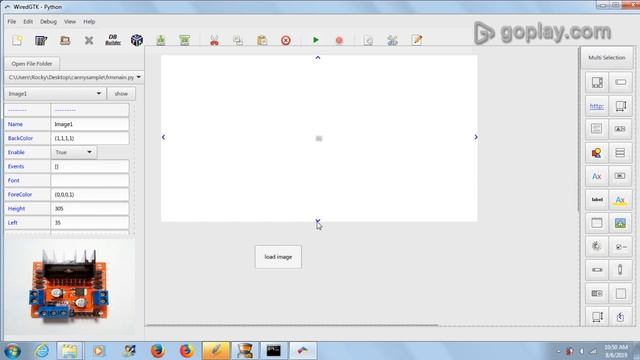Click the 3D cube toolbar icon

tap(137, 40)
